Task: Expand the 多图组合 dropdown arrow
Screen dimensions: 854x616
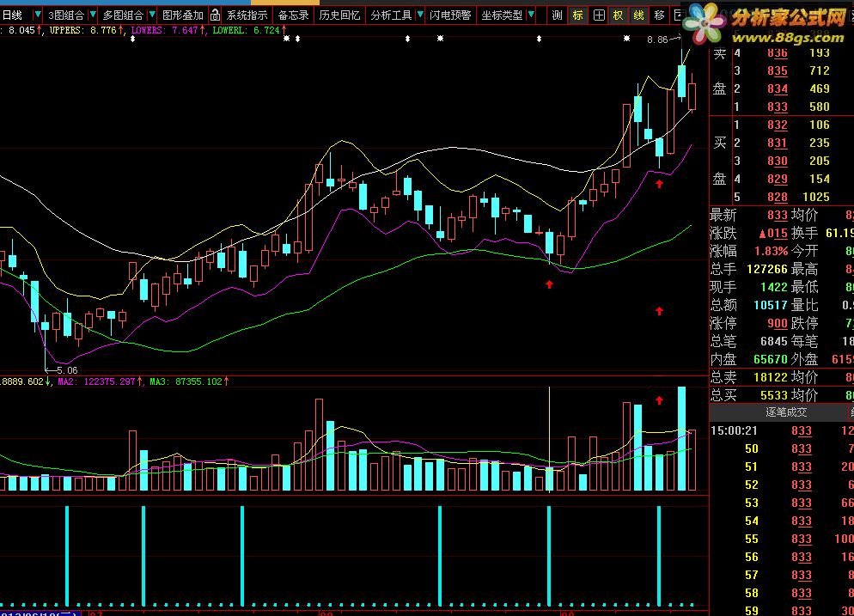Action: point(152,15)
